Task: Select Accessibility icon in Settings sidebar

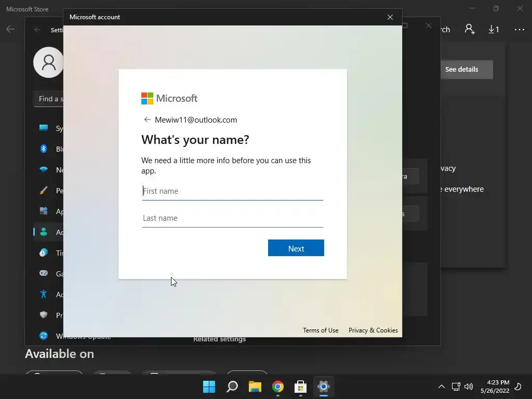Action: (44, 294)
